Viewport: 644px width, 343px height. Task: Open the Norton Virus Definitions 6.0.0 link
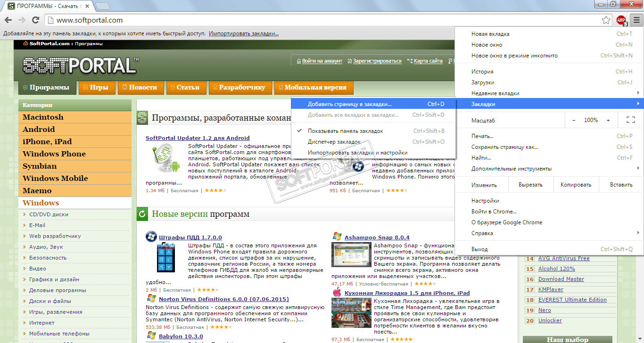224,299
